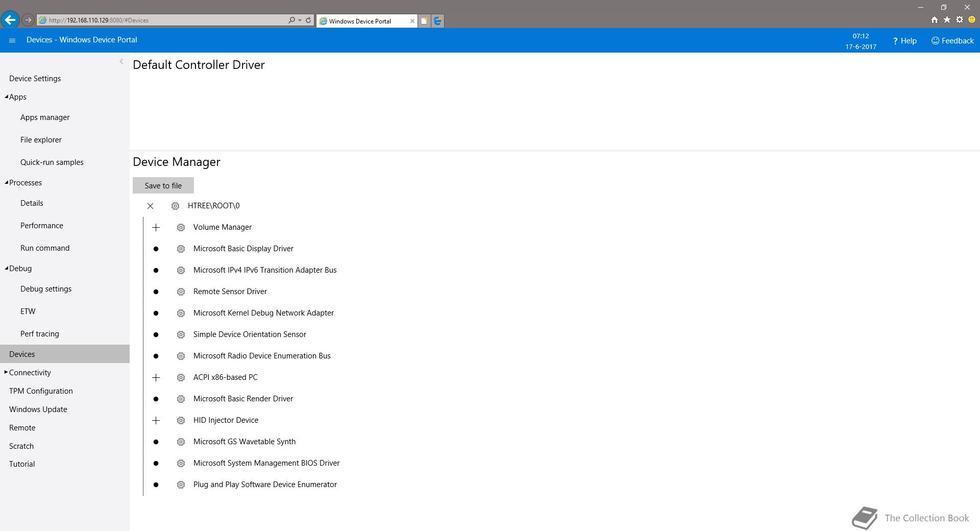
Task: Click gear icon for HID Injector Device
Action: pyautogui.click(x=181, y=420)
